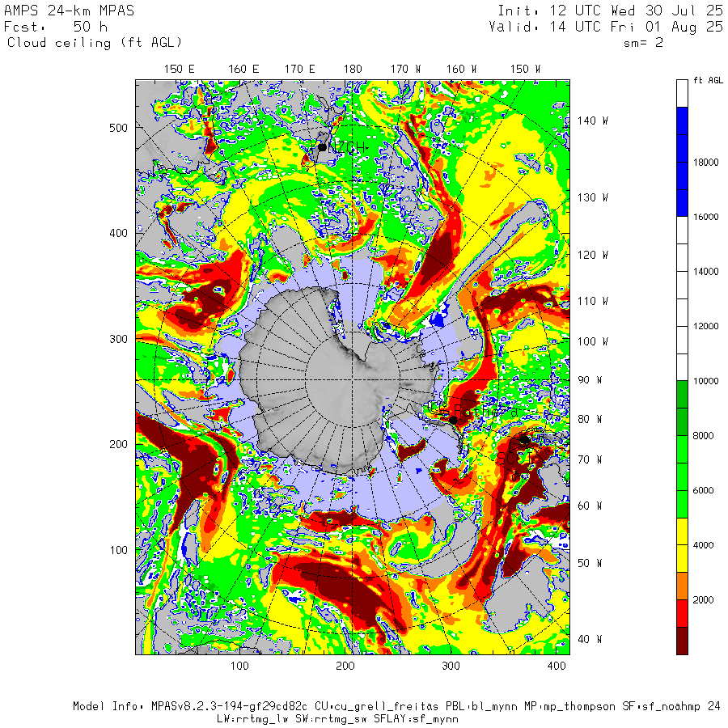Click the "170 E" longitude label
Screen dimensions: 728x728
(x=300, y=70)
